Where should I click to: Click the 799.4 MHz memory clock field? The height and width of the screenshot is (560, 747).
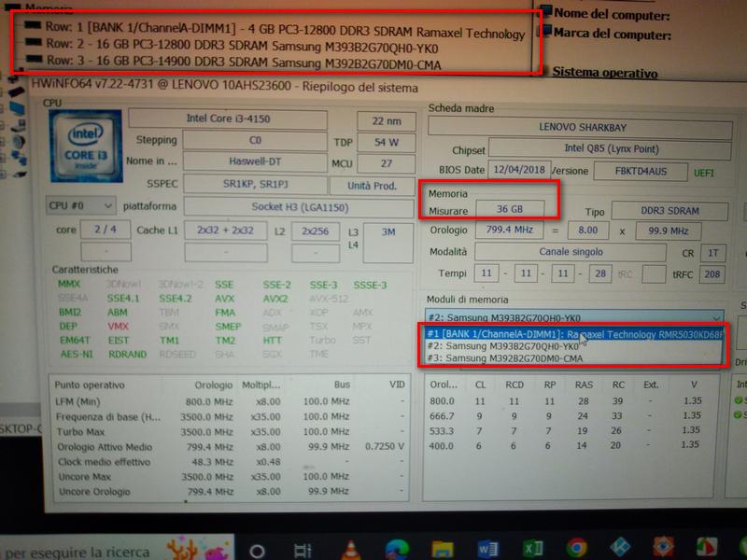pyautogui.click(x=509, y=230)
